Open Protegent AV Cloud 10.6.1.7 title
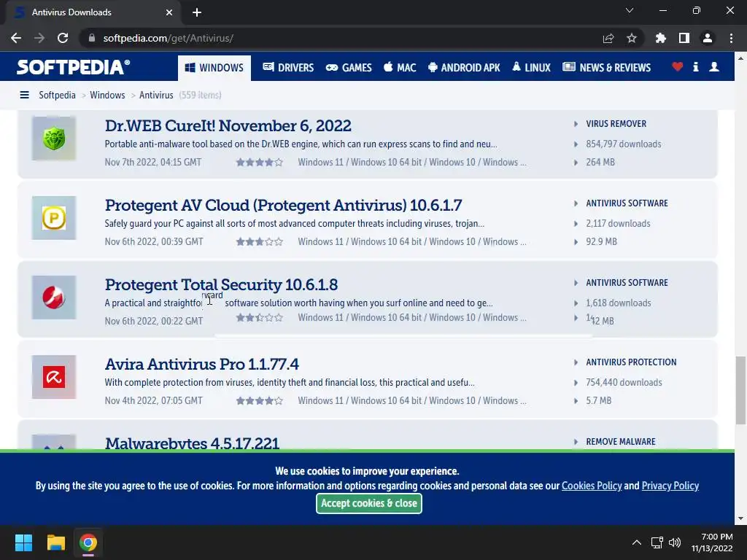The image size is (747, 560). [284, 205]
